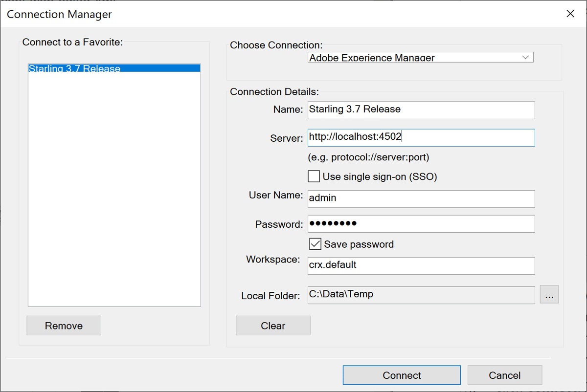Click the Connect button
The image size is (587, 392).
pyautogui.click(x=402, y=375)
